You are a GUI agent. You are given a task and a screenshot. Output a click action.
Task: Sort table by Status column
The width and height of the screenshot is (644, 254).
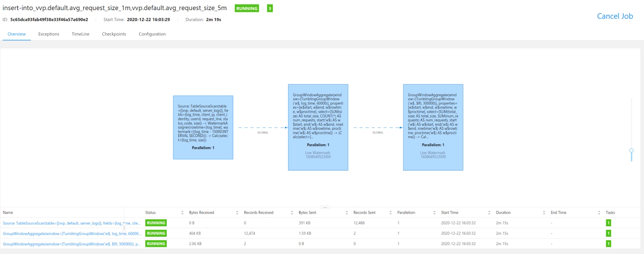tap(182, 212)
